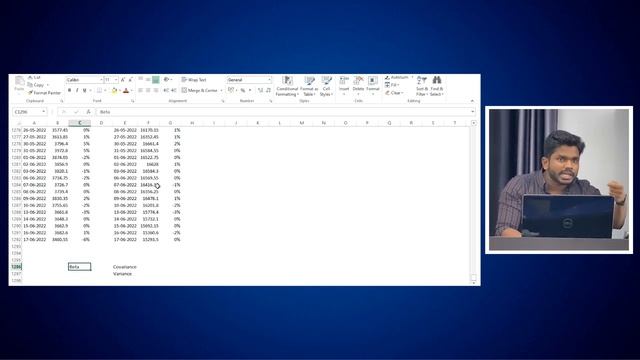640x360 pixels.
Task: Click the Increase Indent icon
Action: coord(174,90)
